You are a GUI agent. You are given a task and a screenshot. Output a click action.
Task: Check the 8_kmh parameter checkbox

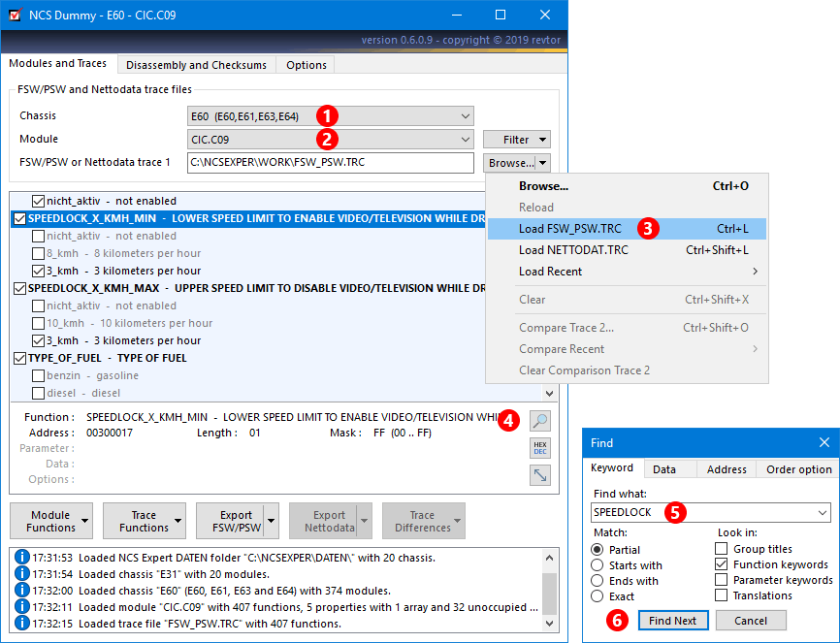pyautogui.click(x=38, y=253)
